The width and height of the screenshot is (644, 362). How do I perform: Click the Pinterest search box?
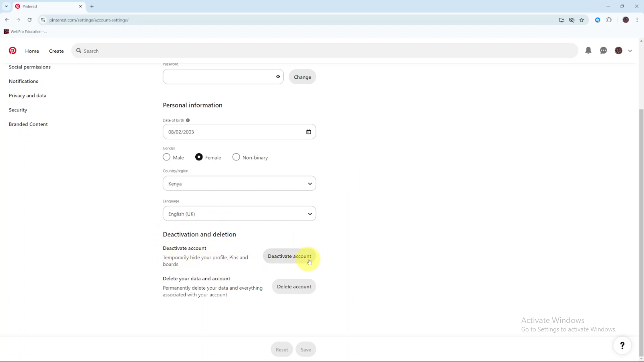tap(324, 51)
